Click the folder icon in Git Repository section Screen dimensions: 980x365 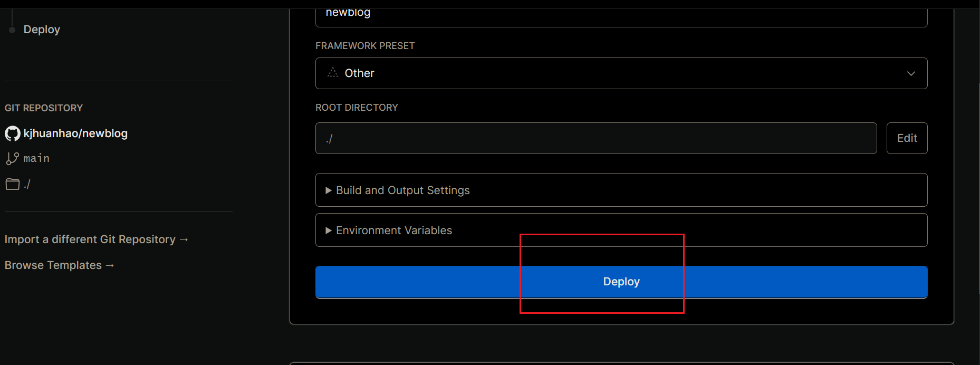click(x=13, y=184)
